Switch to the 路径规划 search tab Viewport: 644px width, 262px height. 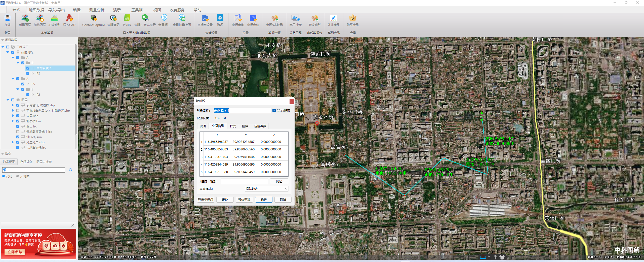[26, 162]
